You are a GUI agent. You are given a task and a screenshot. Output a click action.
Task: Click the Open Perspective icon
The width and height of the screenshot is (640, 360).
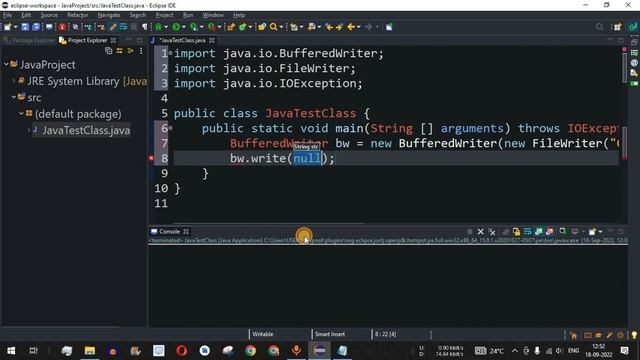618,27
